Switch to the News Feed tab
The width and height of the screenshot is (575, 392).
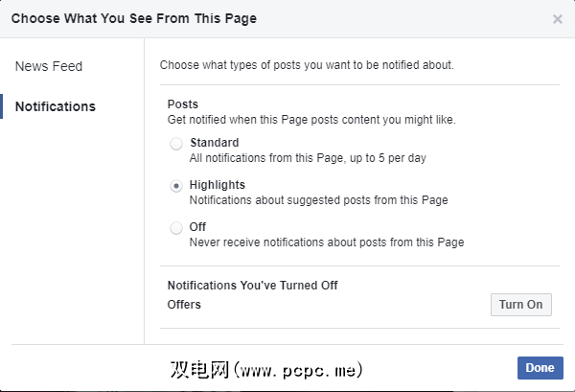(x=49, y=66)
